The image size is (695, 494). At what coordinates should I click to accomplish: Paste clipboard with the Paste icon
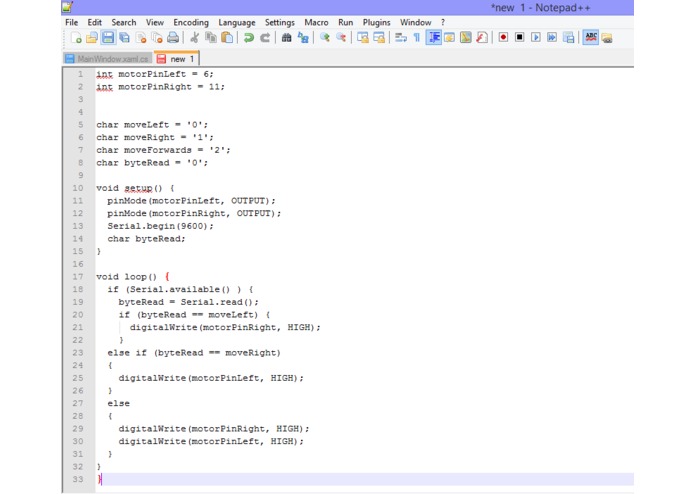click(226, 38)
